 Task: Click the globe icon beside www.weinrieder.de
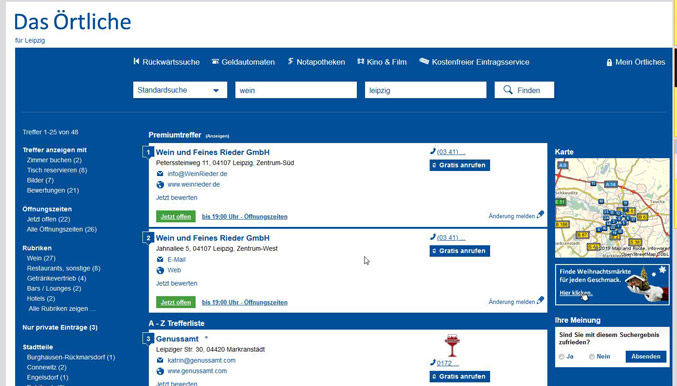(x=160, y=185)
